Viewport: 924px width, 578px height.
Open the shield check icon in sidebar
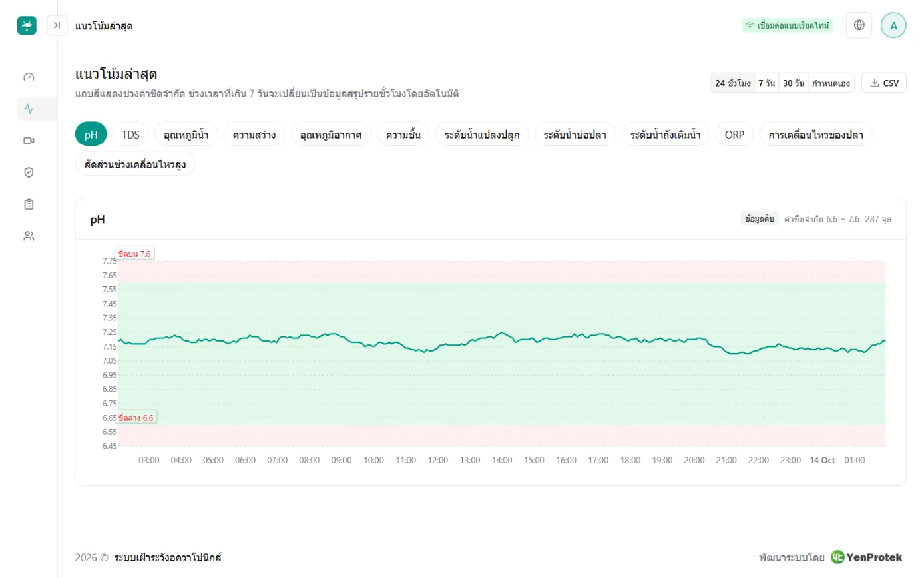click(x=29, y=172)
